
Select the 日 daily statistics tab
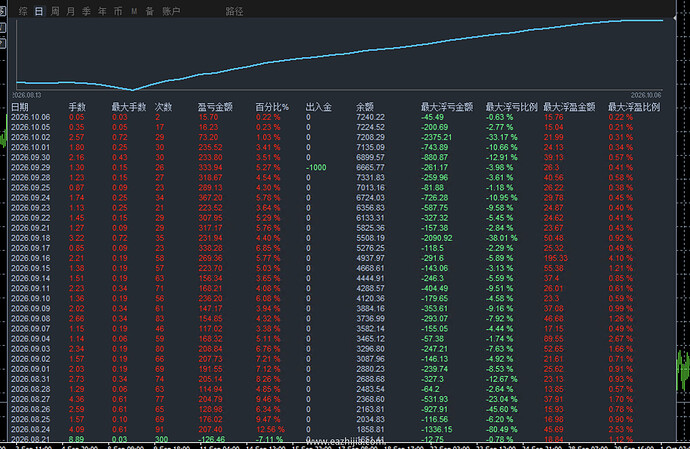[39, 11]
